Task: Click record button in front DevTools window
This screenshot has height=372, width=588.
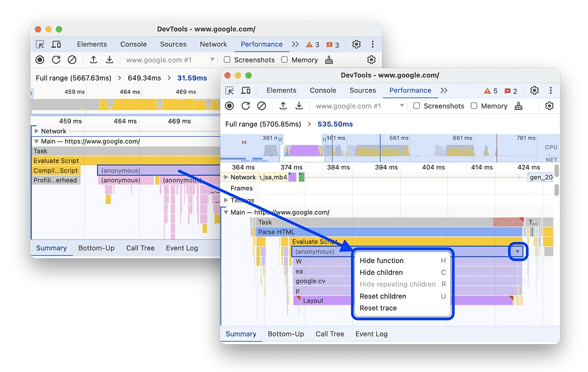Action: pyautogui.click(x=229, y=106)
